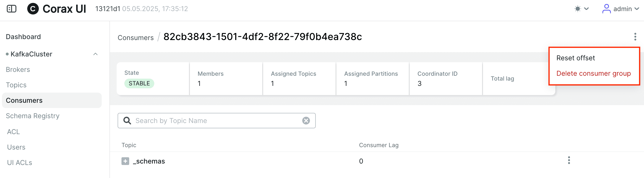Focus the Search by Topic Name field
This screenshot has height=178, width=644.
[x=216, y=121]
